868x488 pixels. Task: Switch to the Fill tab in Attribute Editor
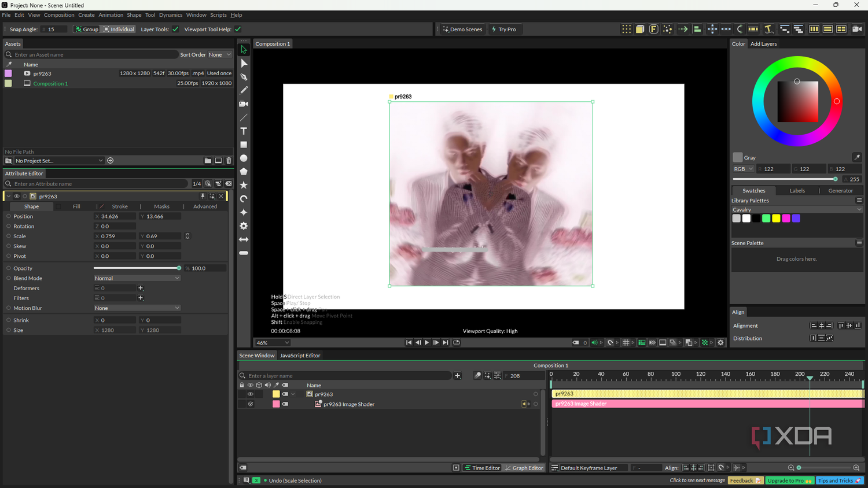pos(76,206)
